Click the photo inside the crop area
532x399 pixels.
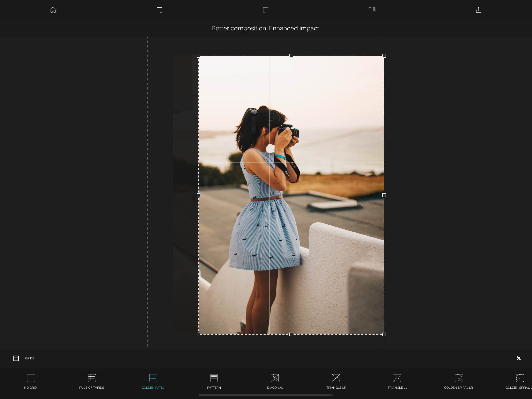291,195
